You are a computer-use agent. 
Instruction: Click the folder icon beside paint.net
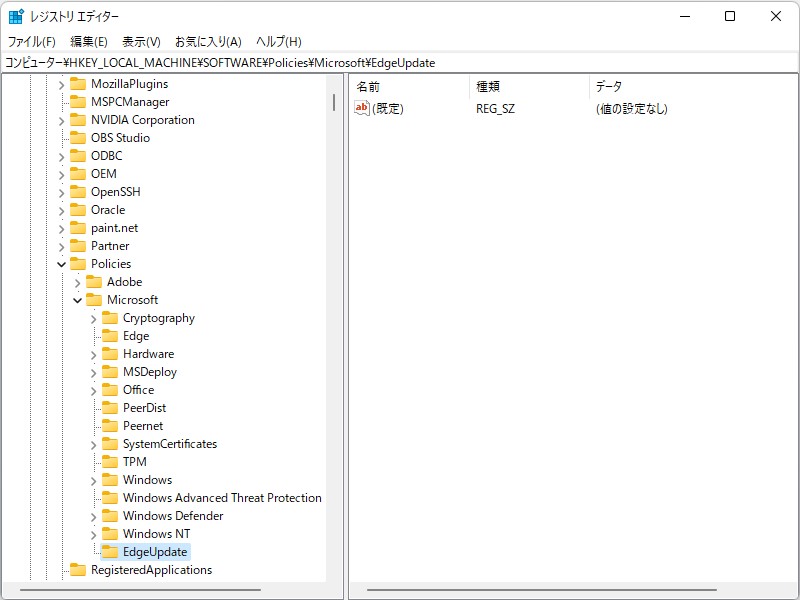(x=78, y=227)
